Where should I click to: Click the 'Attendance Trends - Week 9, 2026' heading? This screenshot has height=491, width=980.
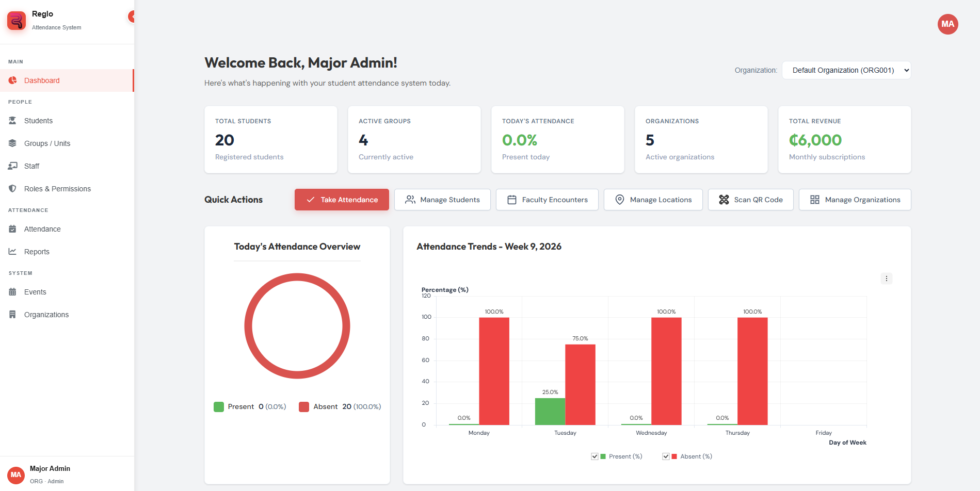point(489,247)
